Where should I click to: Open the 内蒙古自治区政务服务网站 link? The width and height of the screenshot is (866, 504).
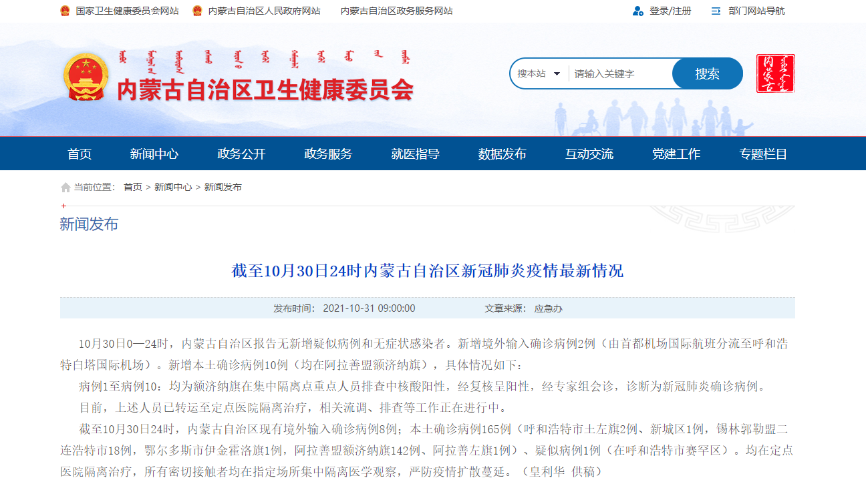click(396, 11)
